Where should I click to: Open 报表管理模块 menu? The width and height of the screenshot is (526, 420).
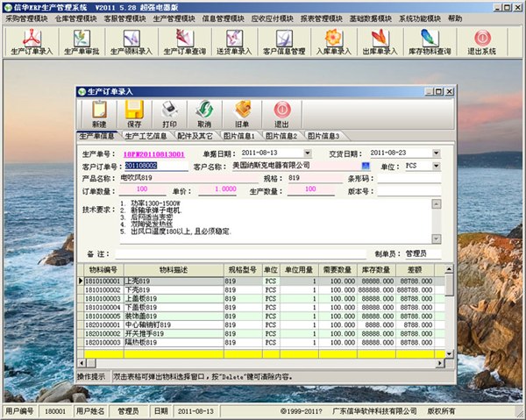click(322, 18)
